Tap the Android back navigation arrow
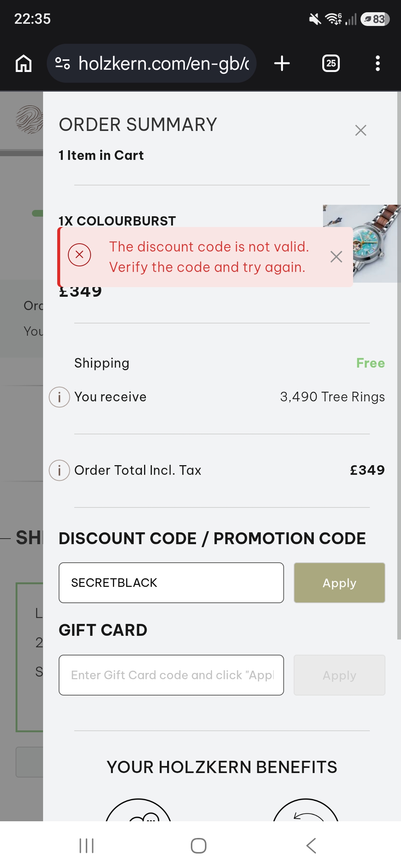Screen dimensions: 401x868 point(311,846)
